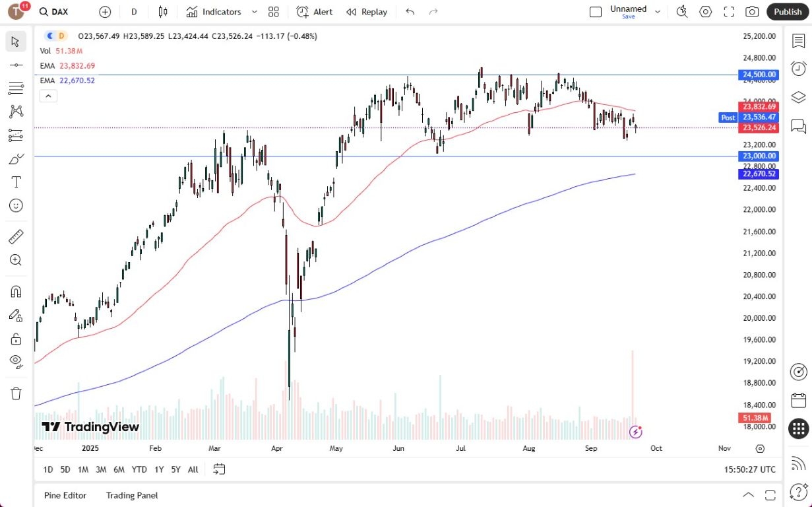The image size is (812, 507).
Task: Open the D interval dropdown
Action: (134, 11)
